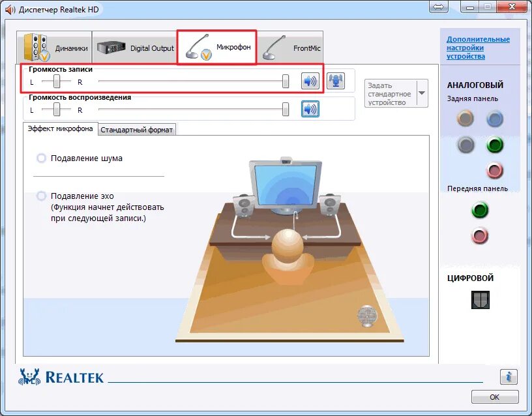This screenshot has width=532, height=416.
Task: Click Задать стандартное устройство button
Action: 391,94
